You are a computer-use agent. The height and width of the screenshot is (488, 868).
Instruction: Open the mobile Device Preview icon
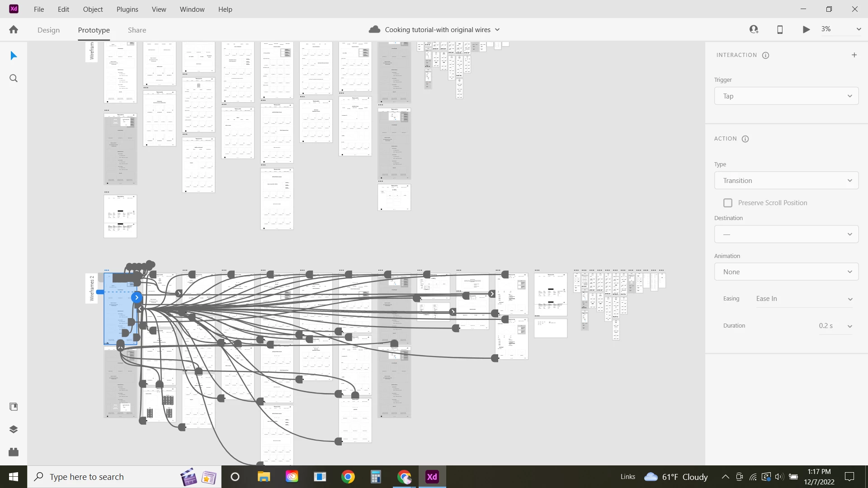coord(780,29)
